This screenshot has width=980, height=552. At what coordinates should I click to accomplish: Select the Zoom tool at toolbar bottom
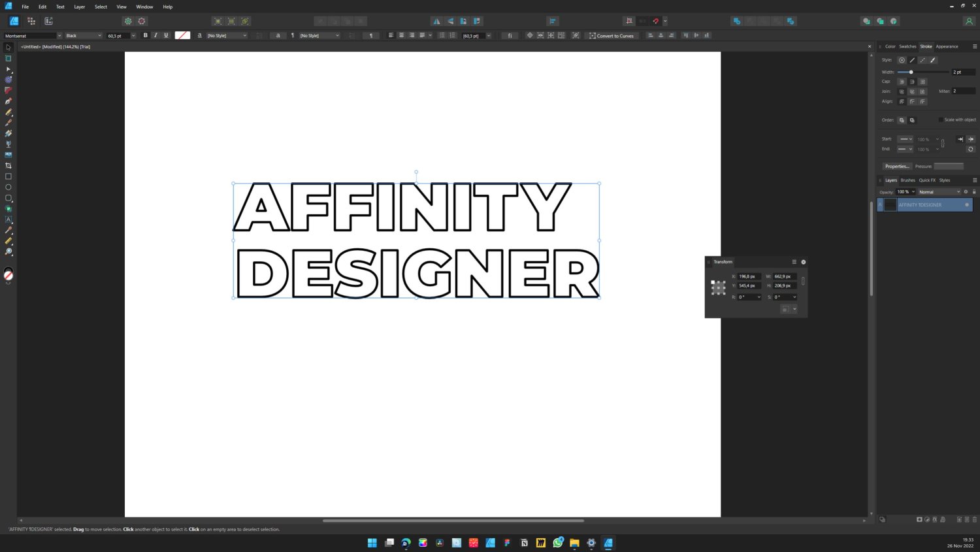(x=8, y=252)
